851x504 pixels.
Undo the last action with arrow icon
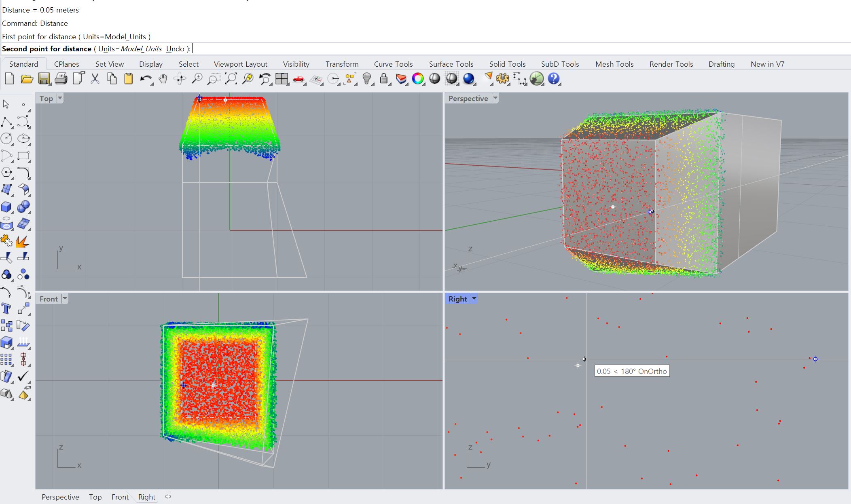click(x=146, y=78)
